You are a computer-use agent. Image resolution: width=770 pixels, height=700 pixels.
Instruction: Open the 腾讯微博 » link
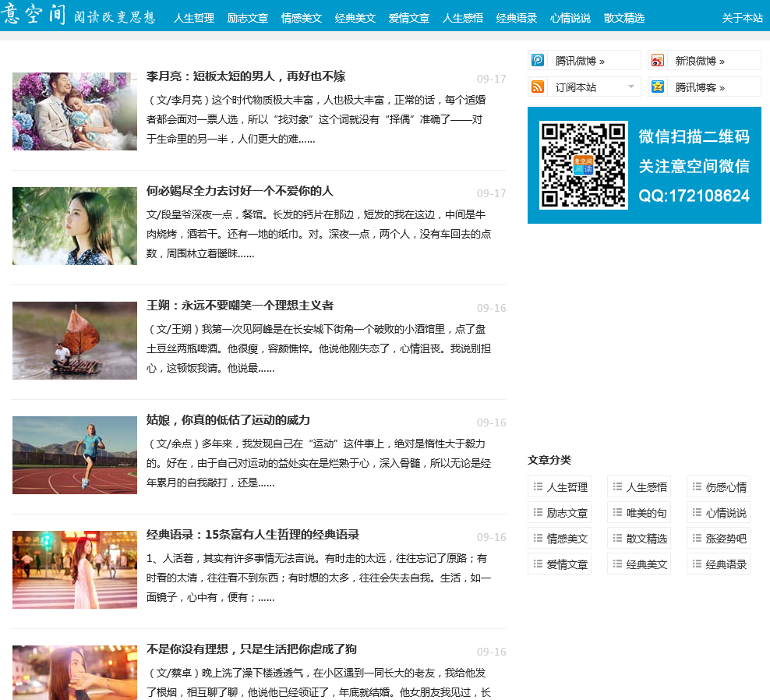580,61
